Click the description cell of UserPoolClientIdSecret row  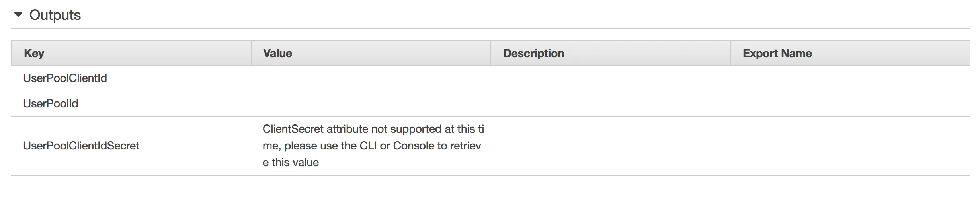(611, 146)
